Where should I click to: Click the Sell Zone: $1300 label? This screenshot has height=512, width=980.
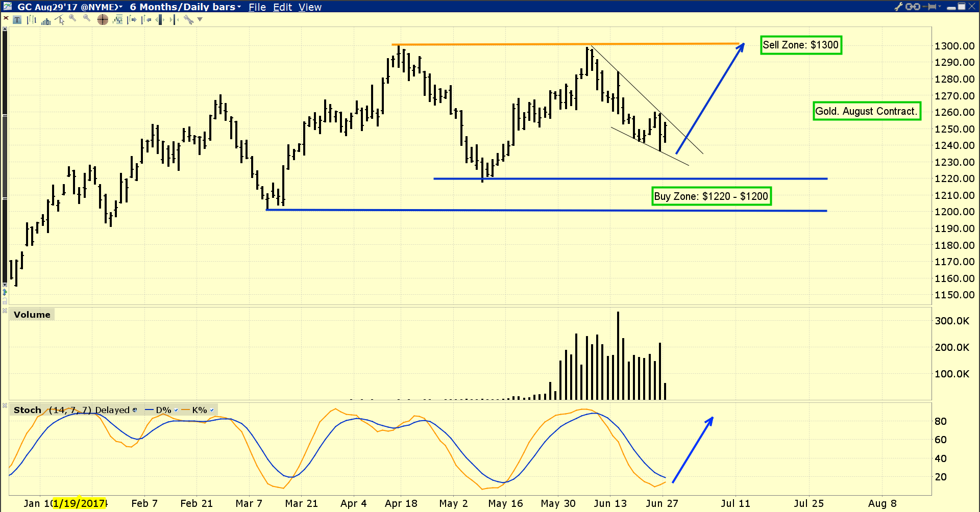click(x=800, y=45)
